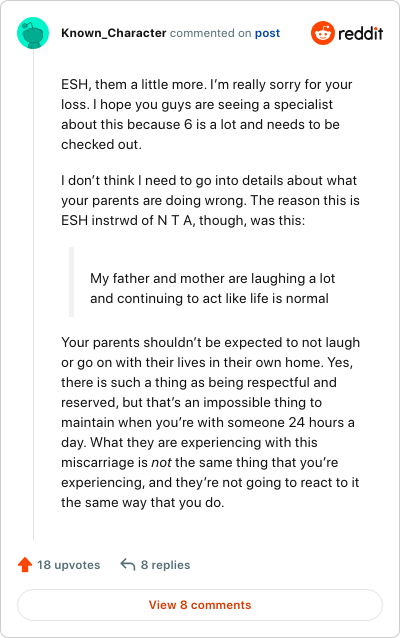
Task: Click the orange Reddit Snoo logo
Action: click(323, 33)
